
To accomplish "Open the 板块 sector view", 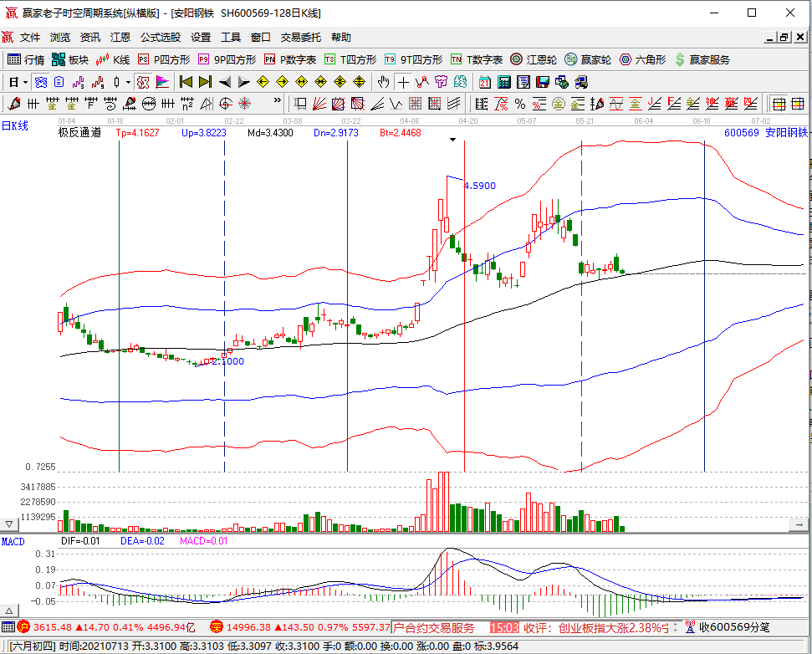I will (x=70, y=59).
